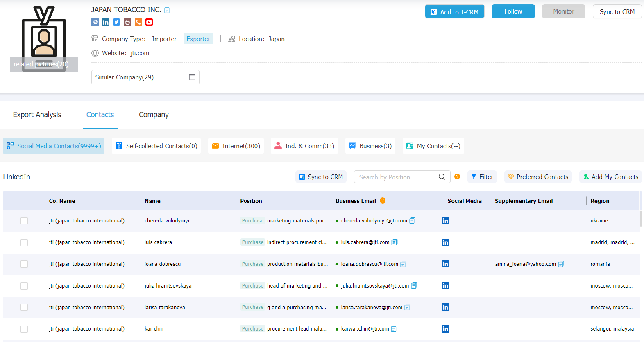Screen dimensions: 644x342
Task: Copy email chereda.volodymyr@jti.com
Action: pyautogui.click(x=412, y=220)
